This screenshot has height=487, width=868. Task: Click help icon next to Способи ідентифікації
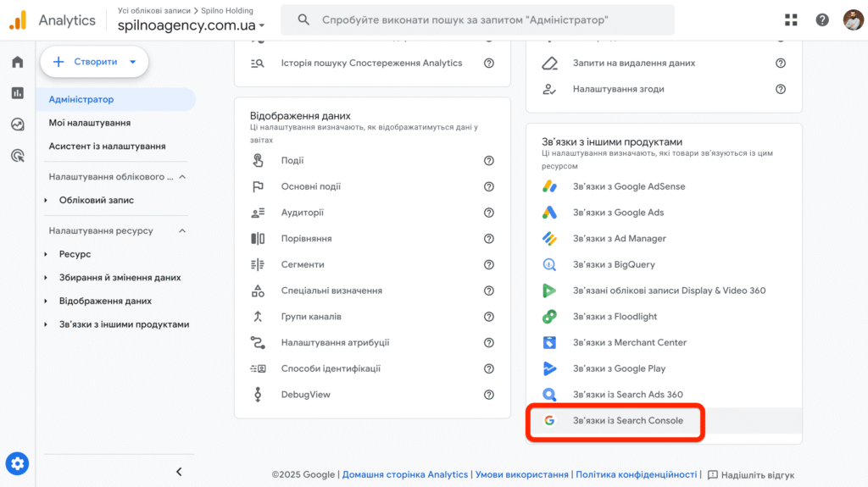(489, 368)
